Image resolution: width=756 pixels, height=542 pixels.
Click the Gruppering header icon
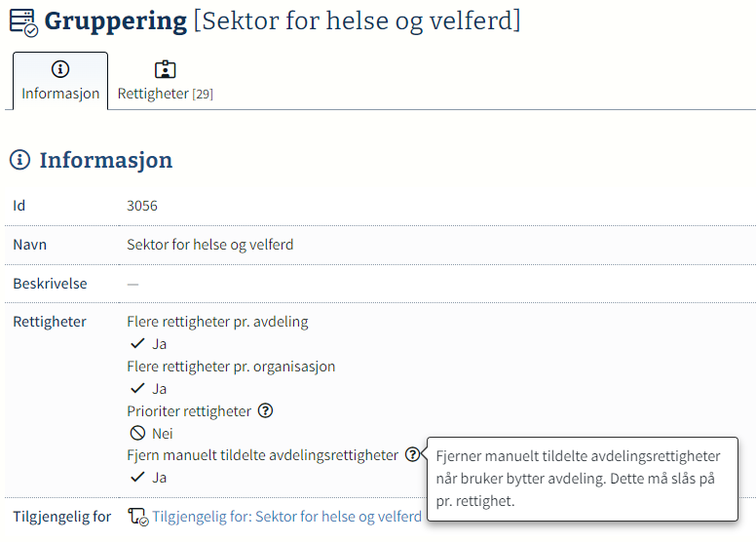[x=23, y=22]
